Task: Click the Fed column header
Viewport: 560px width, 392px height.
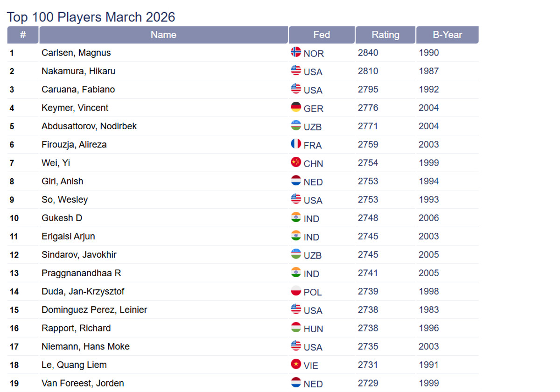Action: [322, 35]
